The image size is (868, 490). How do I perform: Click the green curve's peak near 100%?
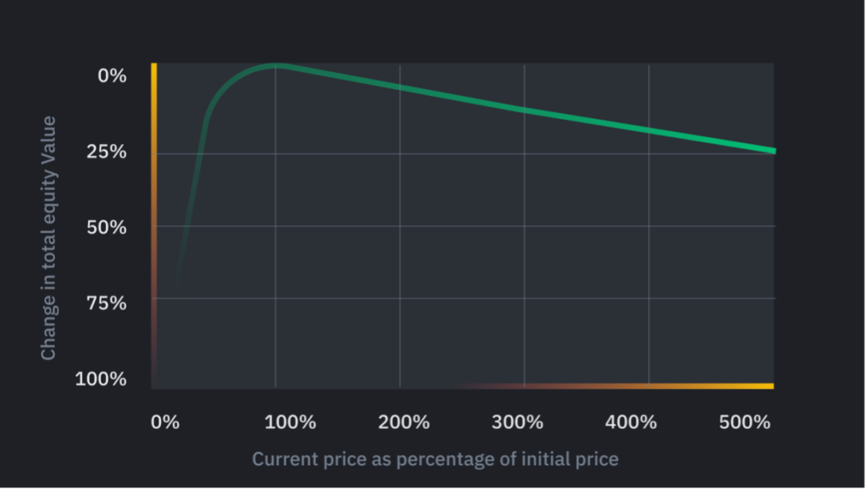pos(275,66)
